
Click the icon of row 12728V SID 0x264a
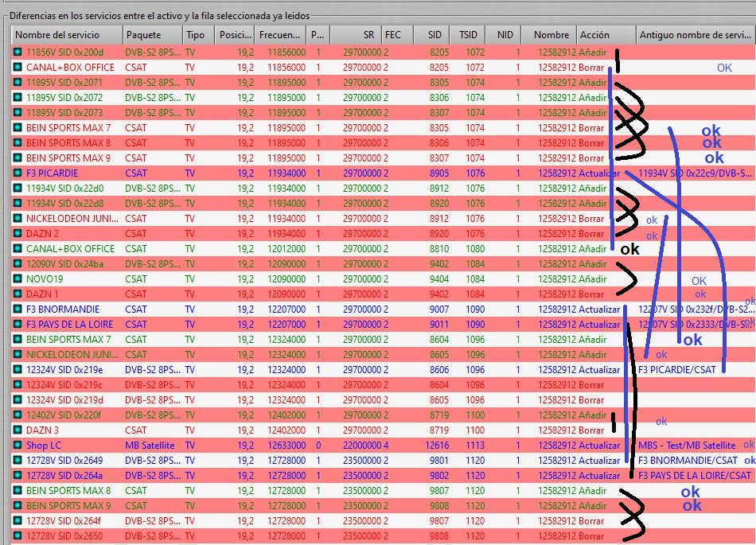click(18, 475)
